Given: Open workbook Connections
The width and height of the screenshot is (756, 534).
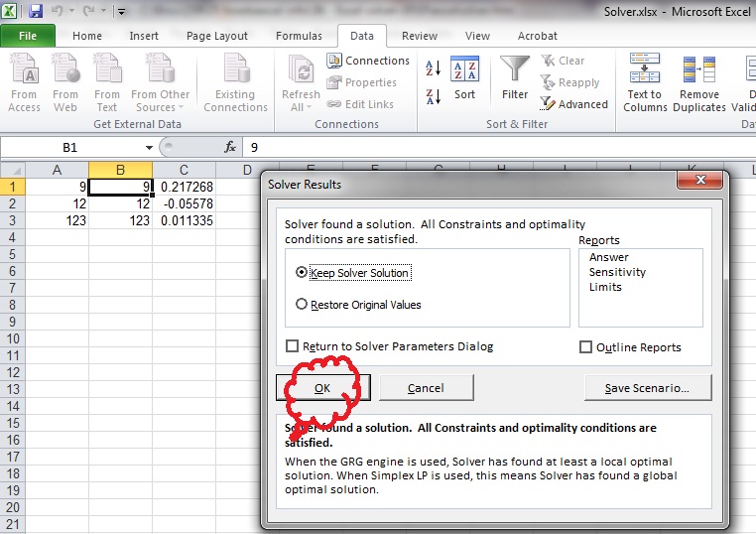Looking at the screenshot, I should tap(368, 61).
